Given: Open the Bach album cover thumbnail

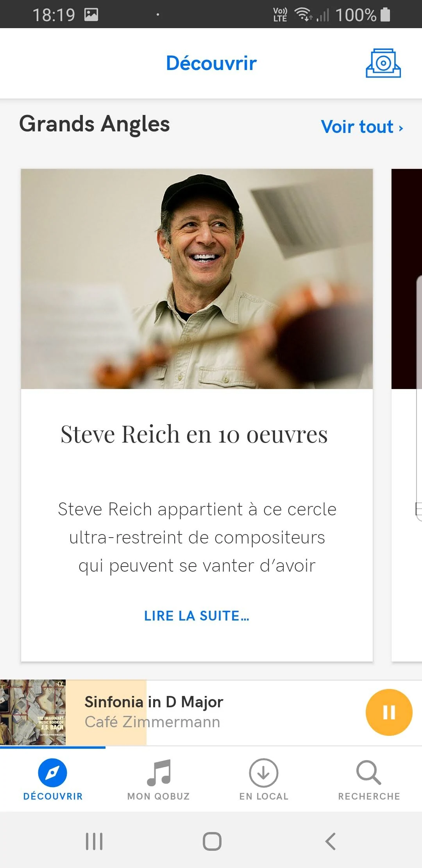Looking at the screenshot, I should coord(33,712).
